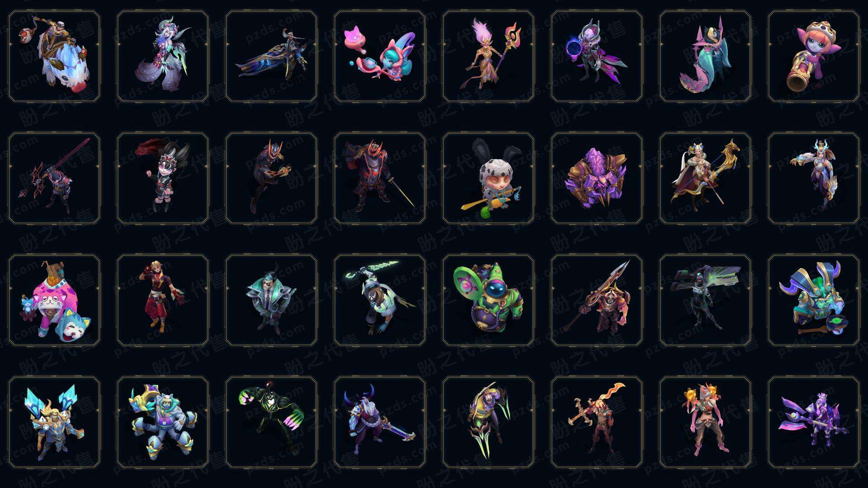Select the orange-haired girl with horn tile
868x488 pixels.
(x=814, y=56)
